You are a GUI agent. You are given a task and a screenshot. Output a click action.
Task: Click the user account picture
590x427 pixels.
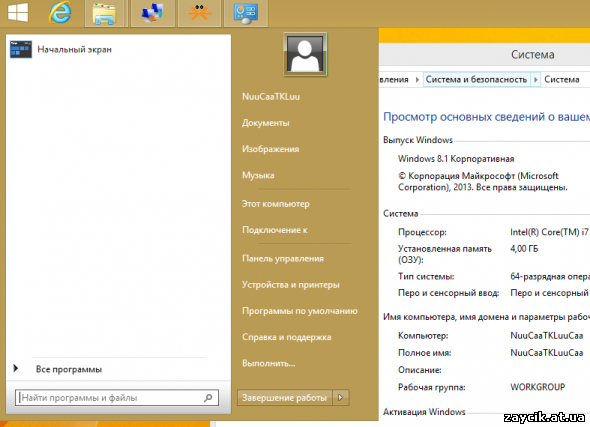(305, 54)
